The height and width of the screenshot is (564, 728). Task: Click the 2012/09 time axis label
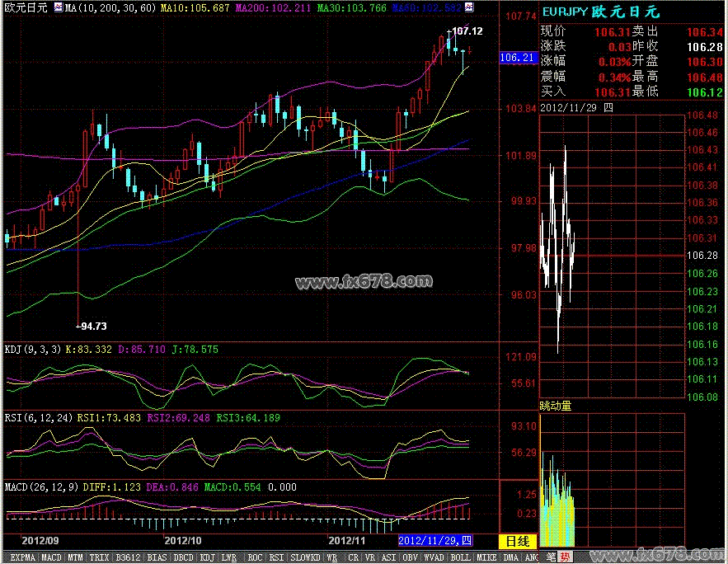pos(40,540)
